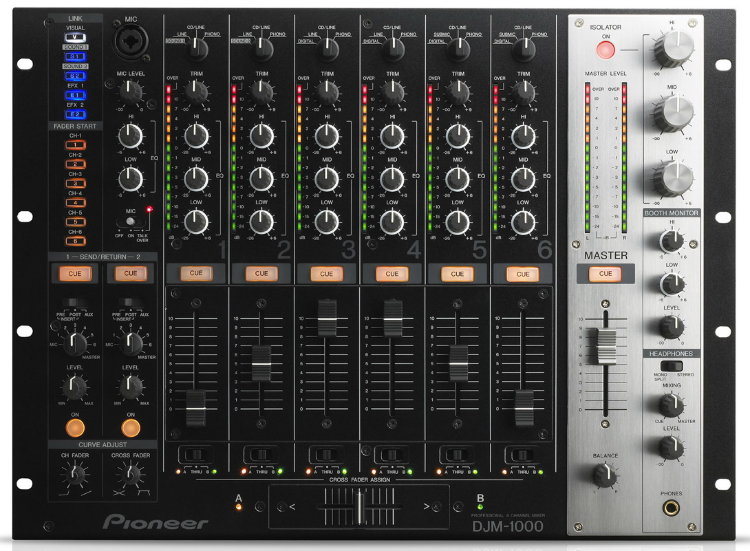Click the red ISOLATOR ON button
This screenshot has width=750, height=551.
tap(606, 50)
